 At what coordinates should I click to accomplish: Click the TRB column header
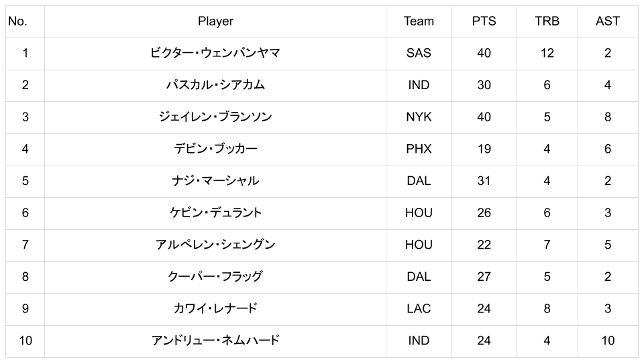(547, 21)
